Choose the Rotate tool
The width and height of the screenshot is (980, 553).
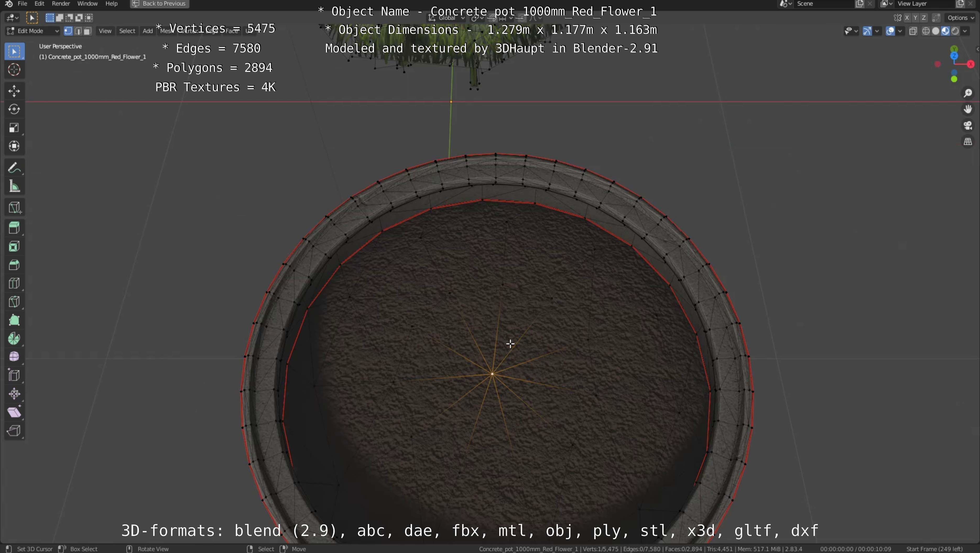(14, 109)
